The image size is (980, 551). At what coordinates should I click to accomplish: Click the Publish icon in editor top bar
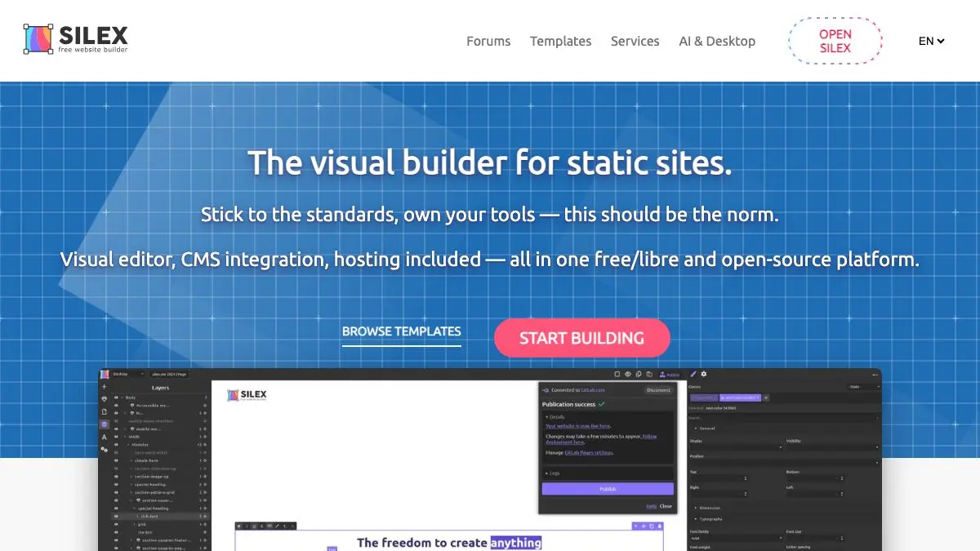pyautogui.click(x=669, y=375)
